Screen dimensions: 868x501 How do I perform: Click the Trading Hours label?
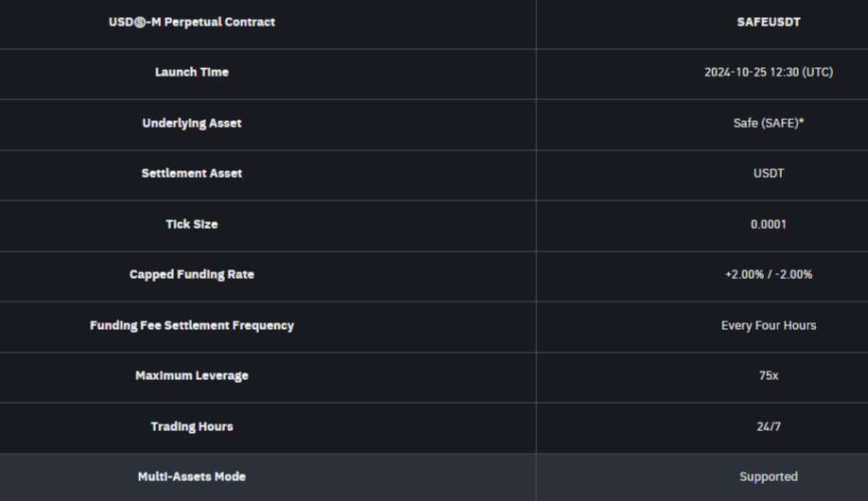pos(192,426)
